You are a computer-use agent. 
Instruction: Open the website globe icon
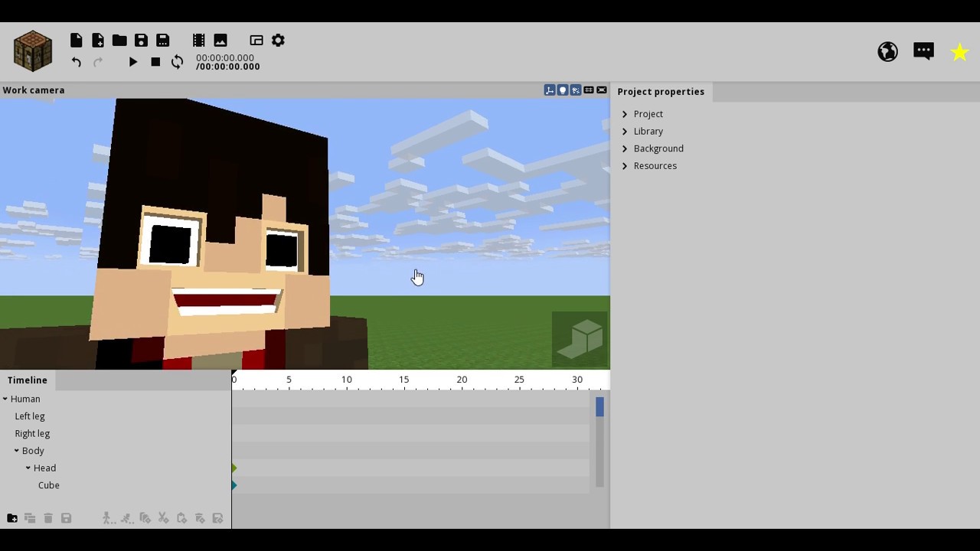pyautogui.click(x=888, y=51)
